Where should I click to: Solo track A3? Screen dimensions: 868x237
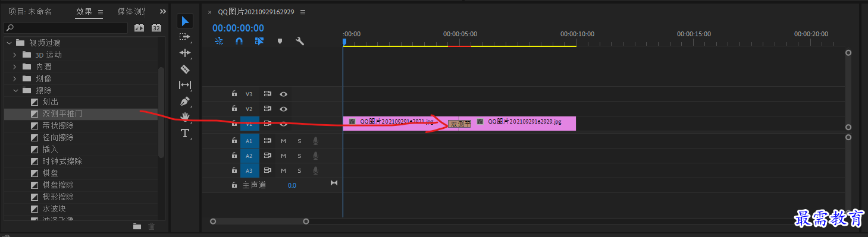pos(299,170)
